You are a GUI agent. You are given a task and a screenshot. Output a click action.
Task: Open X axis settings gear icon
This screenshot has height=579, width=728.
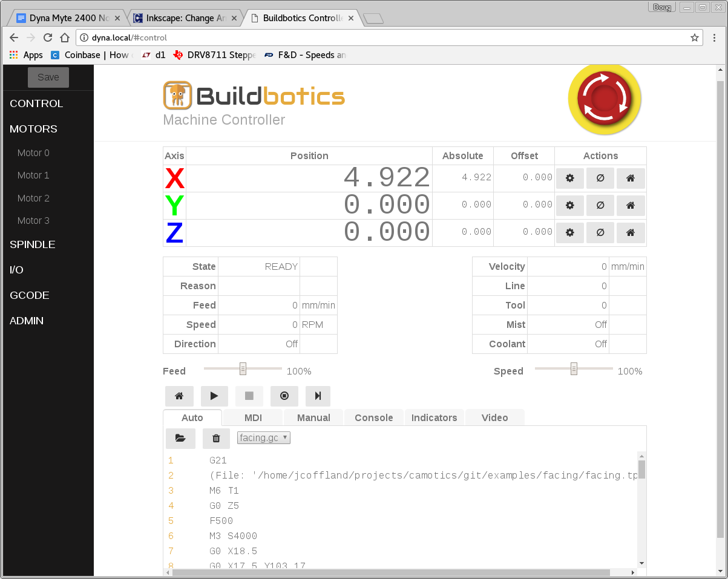[x=569, y=178]
